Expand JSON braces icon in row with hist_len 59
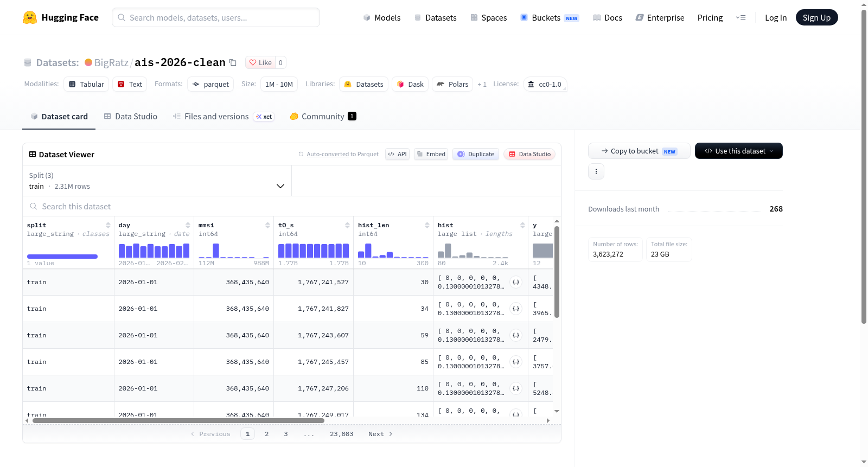The image size is (868, 467). coord(516,335)
